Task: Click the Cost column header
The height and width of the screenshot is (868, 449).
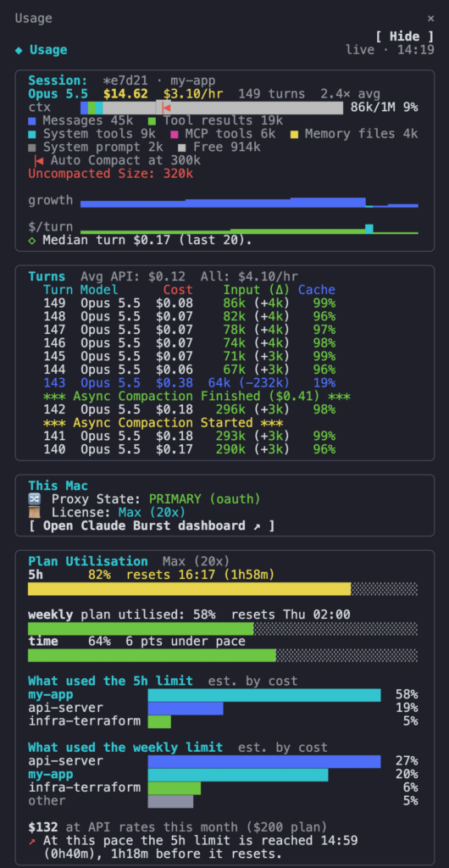Action: pos(178,290)
